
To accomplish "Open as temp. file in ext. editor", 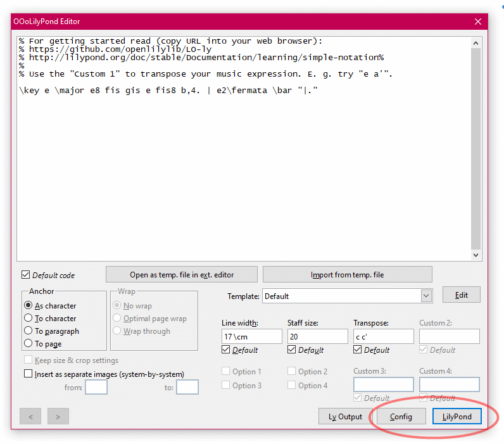I will pos(182,274).
